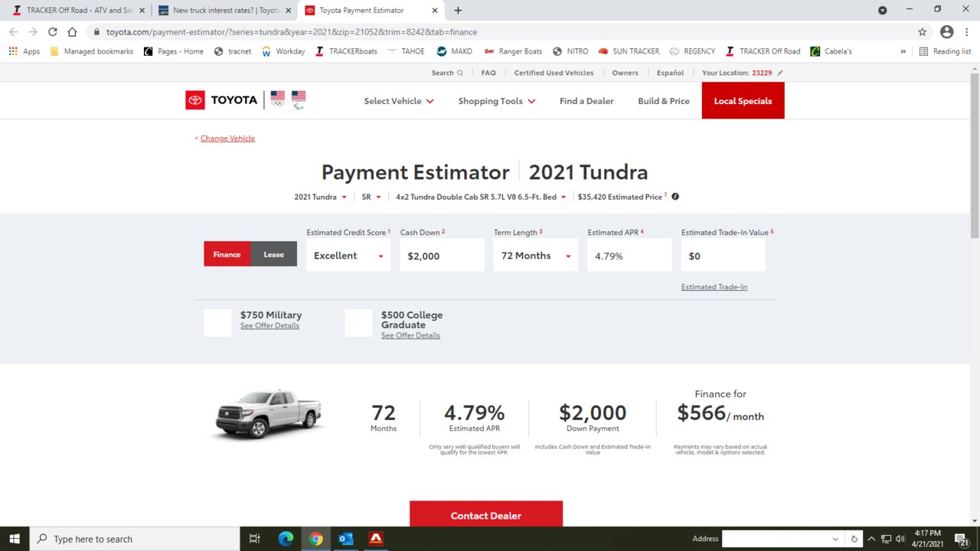This screenshot has height=551, width=980.
Task: Open Outlook from taskbar
Action: pyautogui.click(x=345, y=539)
